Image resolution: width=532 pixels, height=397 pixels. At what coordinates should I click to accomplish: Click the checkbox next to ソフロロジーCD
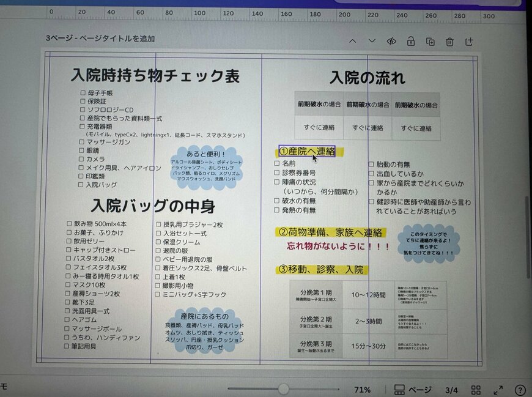(83, 109)
